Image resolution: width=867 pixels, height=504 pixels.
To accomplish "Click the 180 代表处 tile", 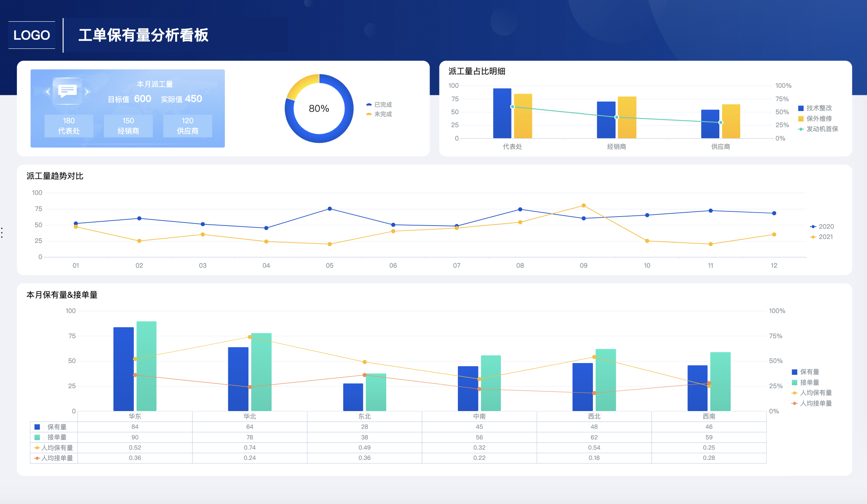I will pos(69,126).
